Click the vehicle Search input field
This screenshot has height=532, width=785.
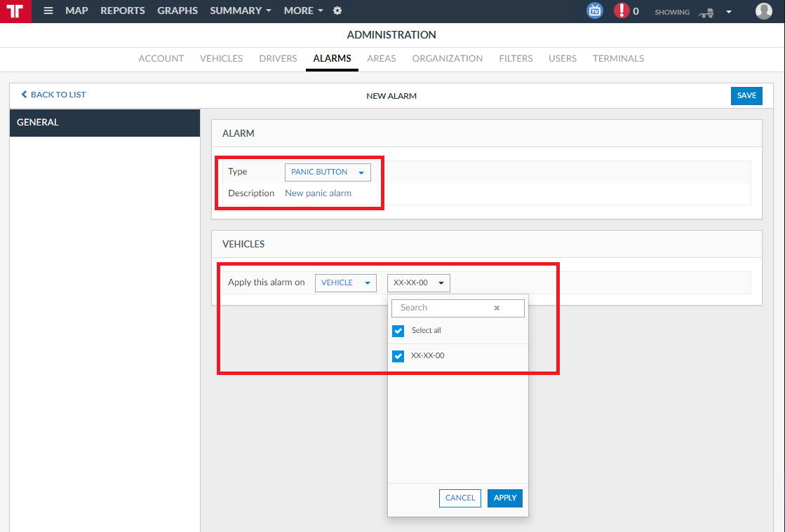pyautogui.click(x=457, y=308)
